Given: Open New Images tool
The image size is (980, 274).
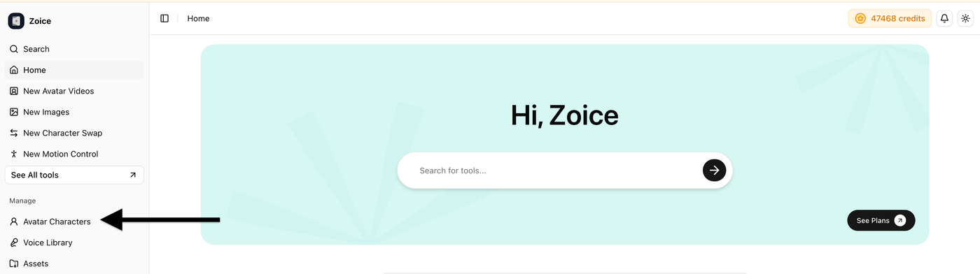Looking at the screenshot, I should pos(74,112).
